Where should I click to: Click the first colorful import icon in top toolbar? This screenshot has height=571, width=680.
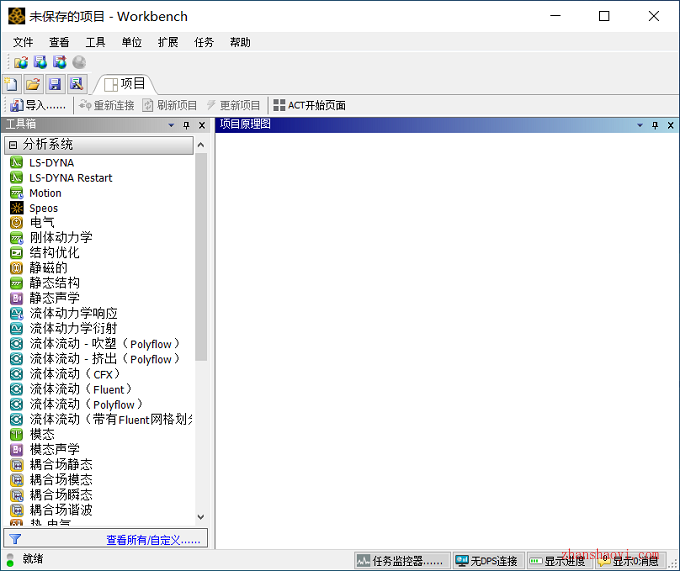click(21, 62)
